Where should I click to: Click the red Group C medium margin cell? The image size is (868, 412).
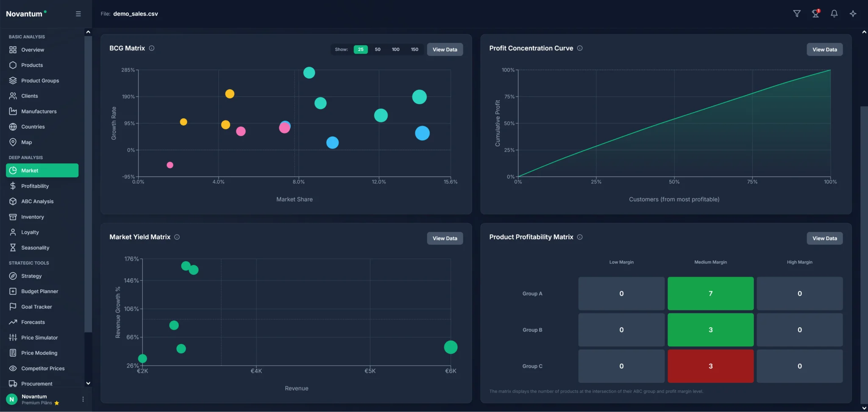point(710,366)
